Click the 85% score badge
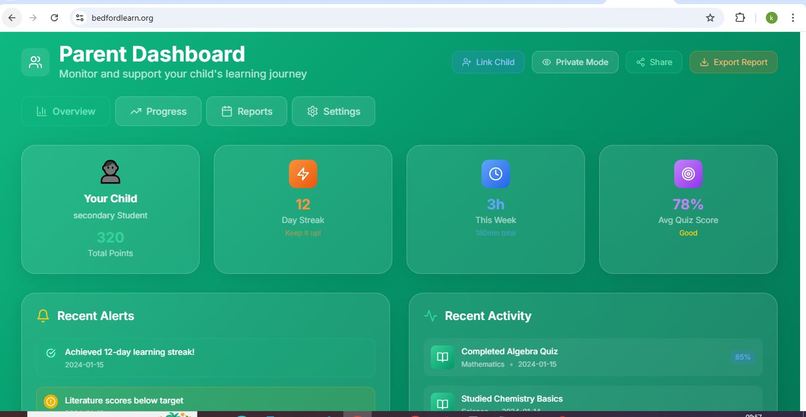The image size is (806, 417). pos(743,357)
